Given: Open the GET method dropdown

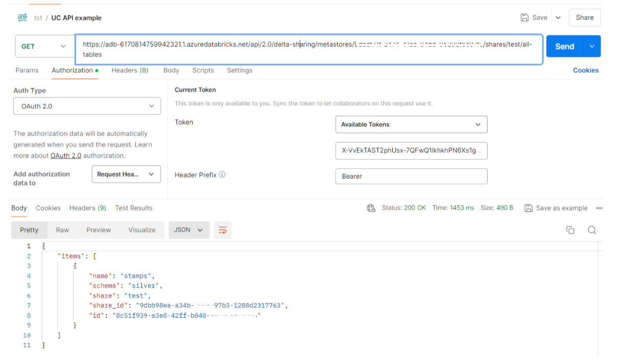Looking at the screenshot, I should click(x=44, y=46).
